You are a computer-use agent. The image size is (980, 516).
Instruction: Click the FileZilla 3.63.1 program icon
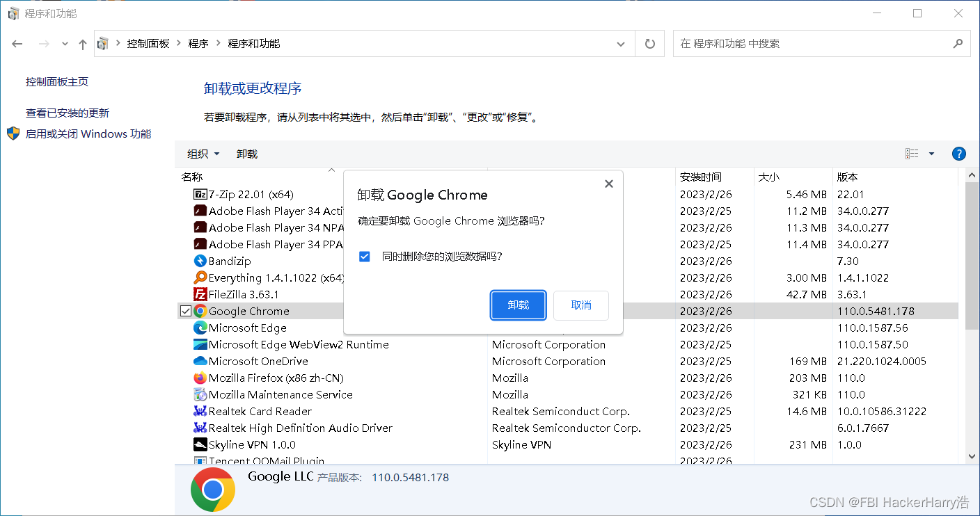click(200, 294)
